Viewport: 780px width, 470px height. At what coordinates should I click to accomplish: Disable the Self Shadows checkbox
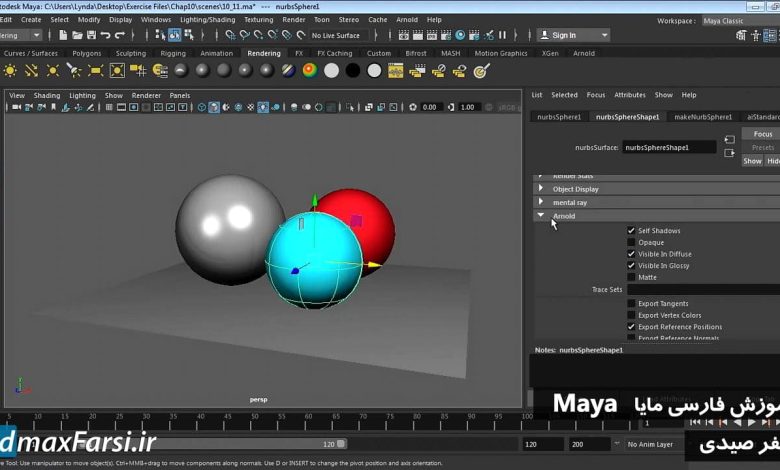[631, 231]
